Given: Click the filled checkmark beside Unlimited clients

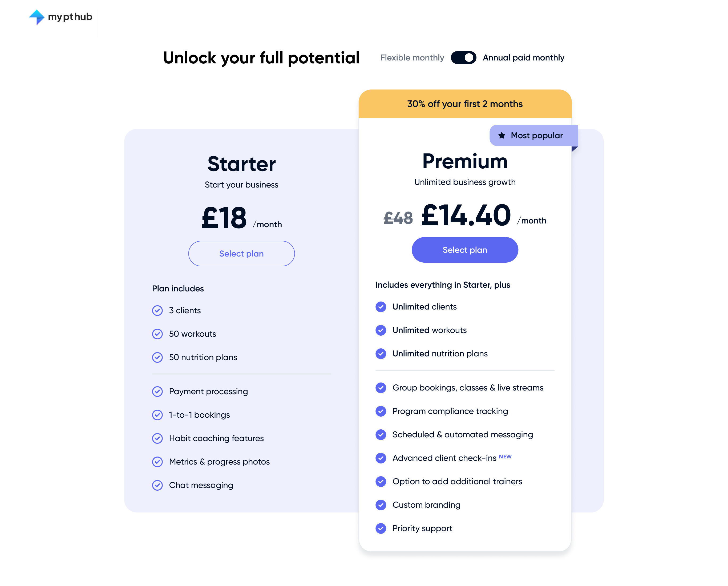Looking at the screenshot, I should (381, 307).
